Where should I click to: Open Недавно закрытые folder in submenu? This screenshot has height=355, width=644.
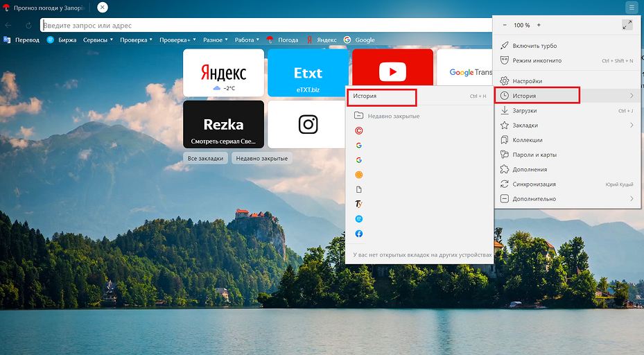click(419, 116)
